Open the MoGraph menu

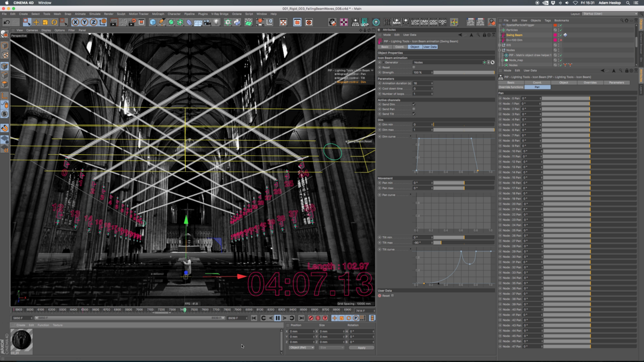[x=158, y=14]
